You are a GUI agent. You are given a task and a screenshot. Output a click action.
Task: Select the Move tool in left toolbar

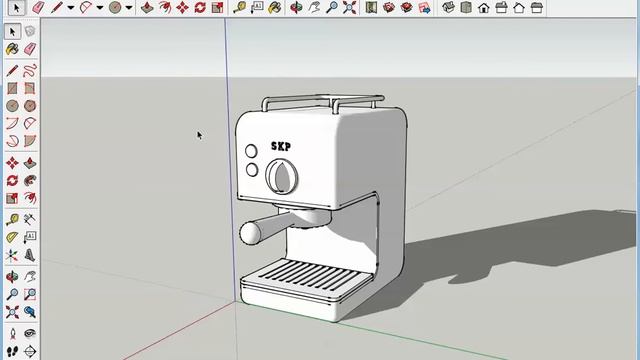coord(12,163)
